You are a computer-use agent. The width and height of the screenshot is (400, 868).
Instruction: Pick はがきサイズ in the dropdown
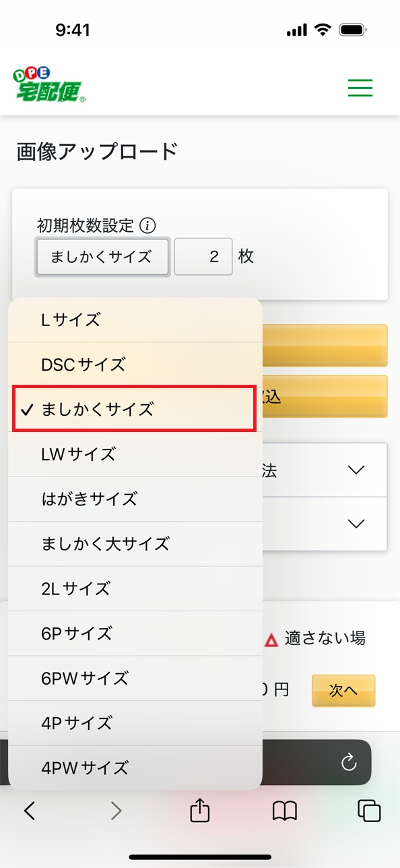pyautogui.click(x=135, y=499)
